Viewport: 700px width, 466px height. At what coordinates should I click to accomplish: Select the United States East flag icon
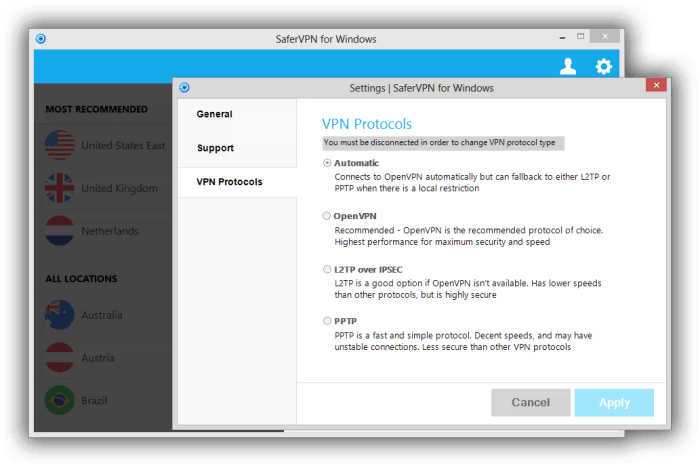[x=59, y=145]
